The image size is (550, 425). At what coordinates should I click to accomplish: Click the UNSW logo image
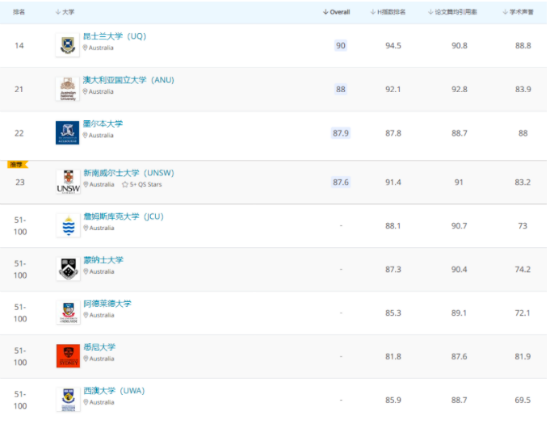[68, 182]
